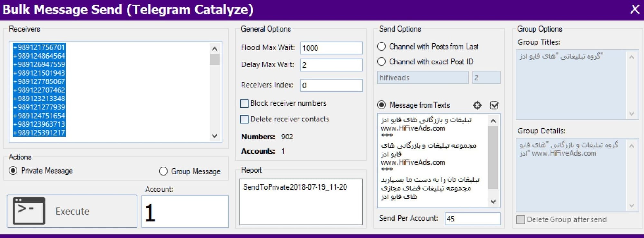Screen dimensions: 644x238
Task: Select Private Message action
Action: [13, 171]
